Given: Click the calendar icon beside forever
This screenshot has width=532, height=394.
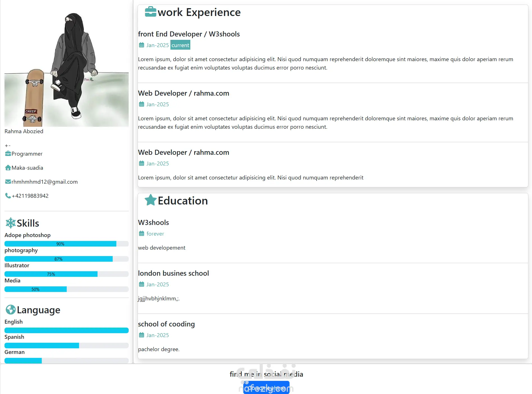Looking at the screenshot, I should (x=142, y=234).
